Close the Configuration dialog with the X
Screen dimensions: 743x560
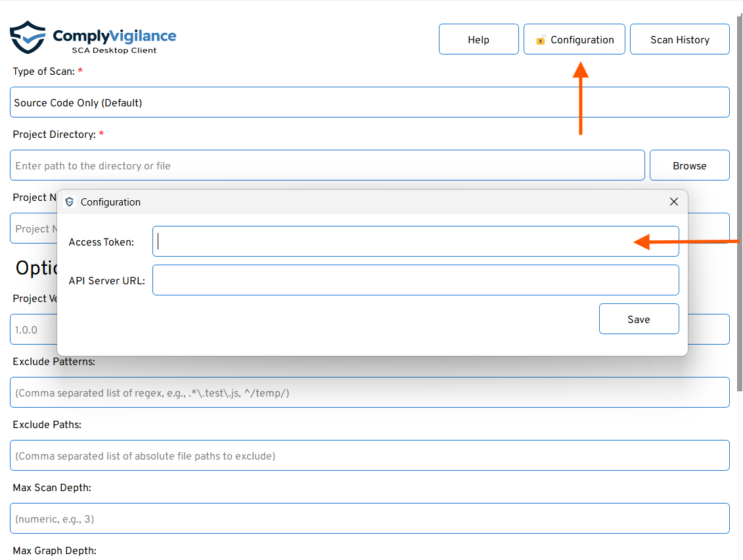(x=673, y=202)
